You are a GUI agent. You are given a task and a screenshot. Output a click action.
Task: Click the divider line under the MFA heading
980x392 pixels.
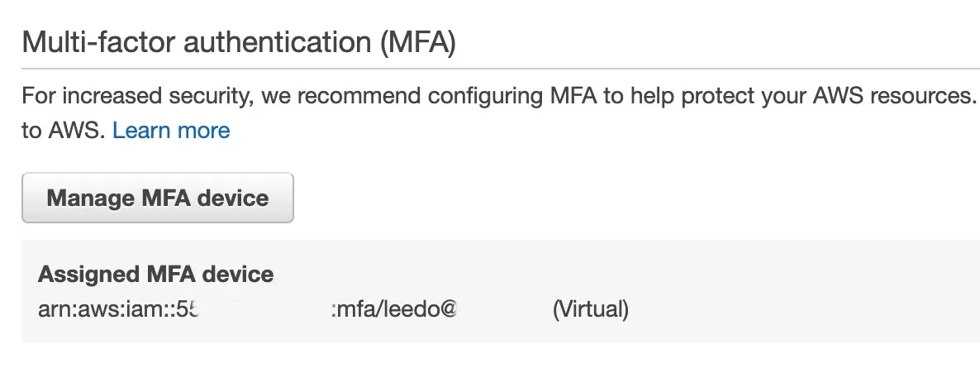(x=496, y=69)
